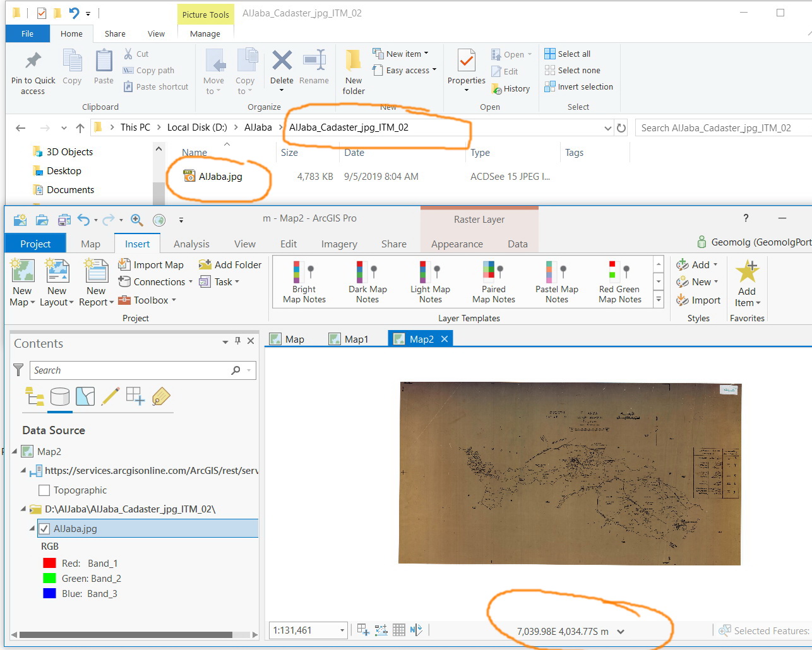
Task: Select the AlJaba.jpg file in Explorer
Action: coord(220,177)
